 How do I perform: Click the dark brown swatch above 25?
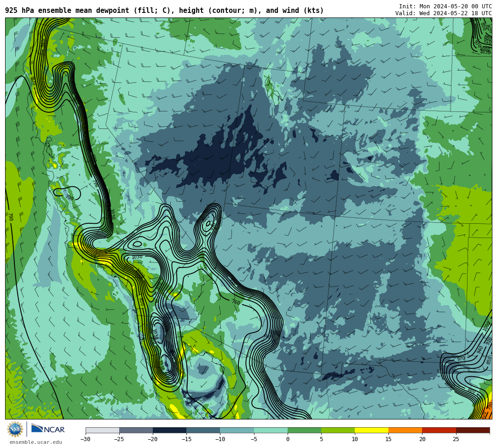pos(473,430)
